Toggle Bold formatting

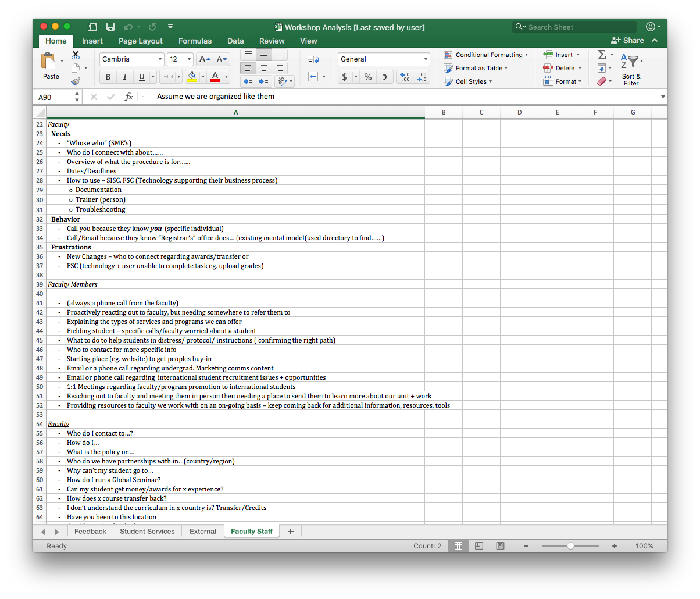coord(108,77)
